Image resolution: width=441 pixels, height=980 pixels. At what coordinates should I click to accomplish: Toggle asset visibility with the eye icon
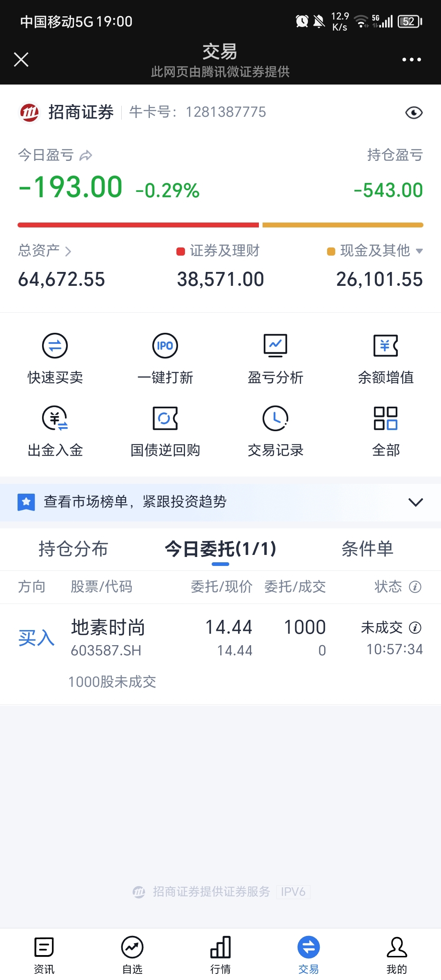pyautogui.click(x=414, y=112)
